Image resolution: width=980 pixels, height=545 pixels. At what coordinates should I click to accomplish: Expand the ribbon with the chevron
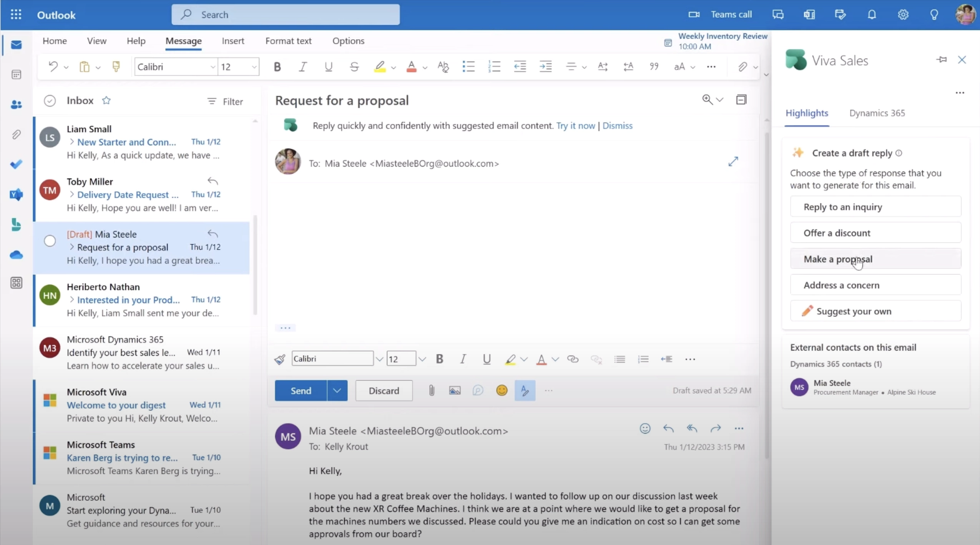point(766,75)
